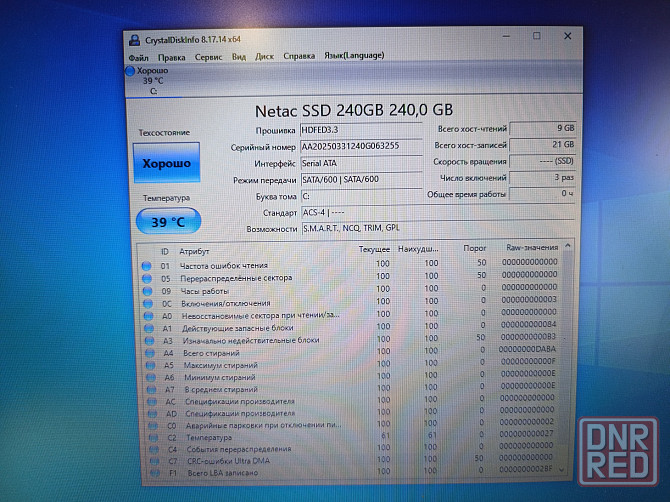
Task: Select row Максимум стираний
Action: point(351,364)
